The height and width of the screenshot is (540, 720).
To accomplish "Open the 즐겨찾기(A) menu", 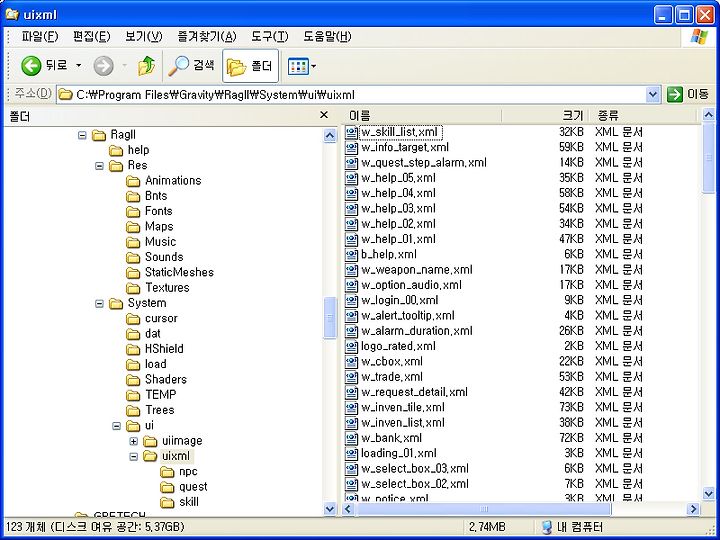I will (207, 36).
